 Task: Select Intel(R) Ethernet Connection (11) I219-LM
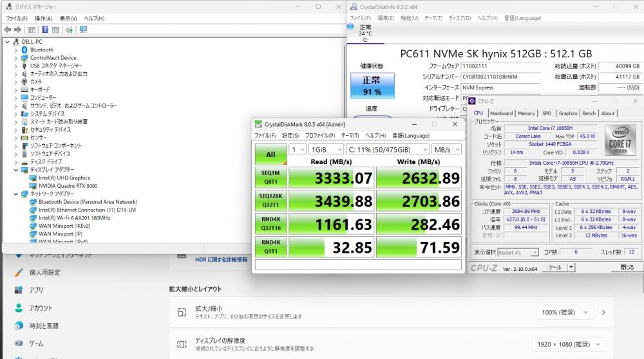click(87, 210)
